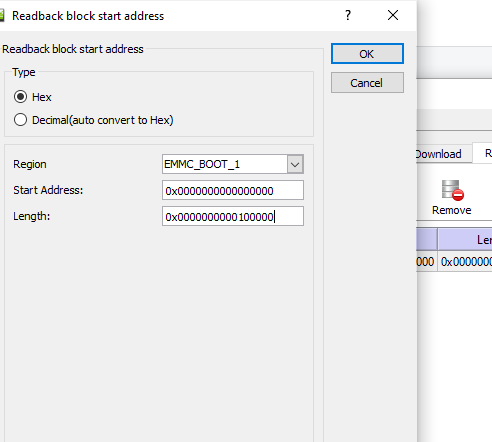Click the Remove database icon

click(x=452, y=190)
